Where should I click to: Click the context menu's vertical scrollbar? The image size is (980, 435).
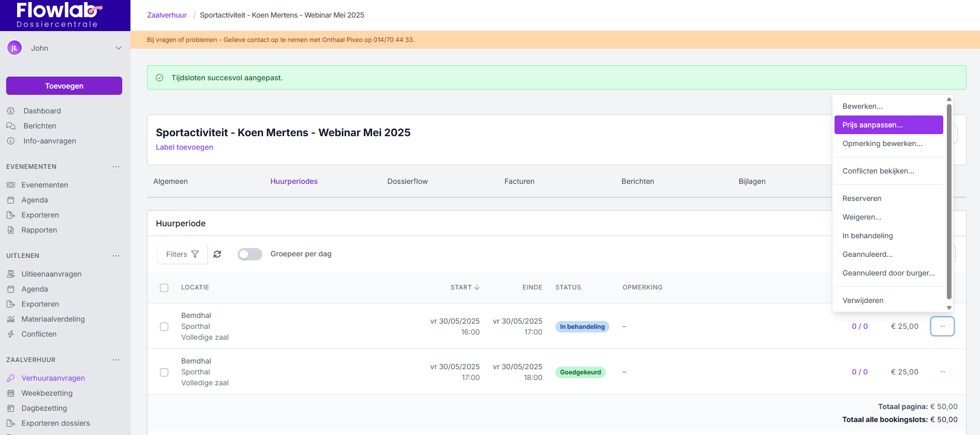(x=949, y=202)
